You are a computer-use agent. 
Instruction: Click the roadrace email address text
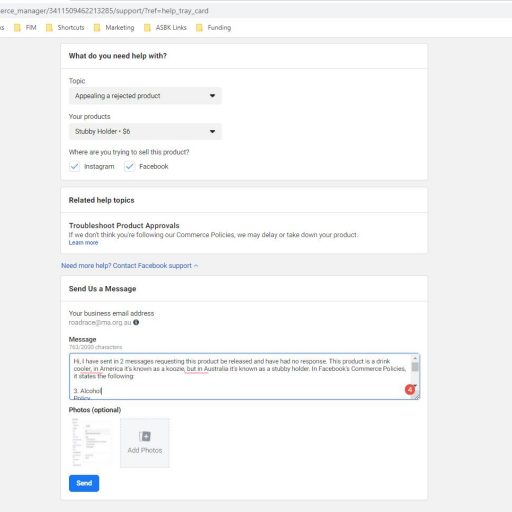pos(100,322)
